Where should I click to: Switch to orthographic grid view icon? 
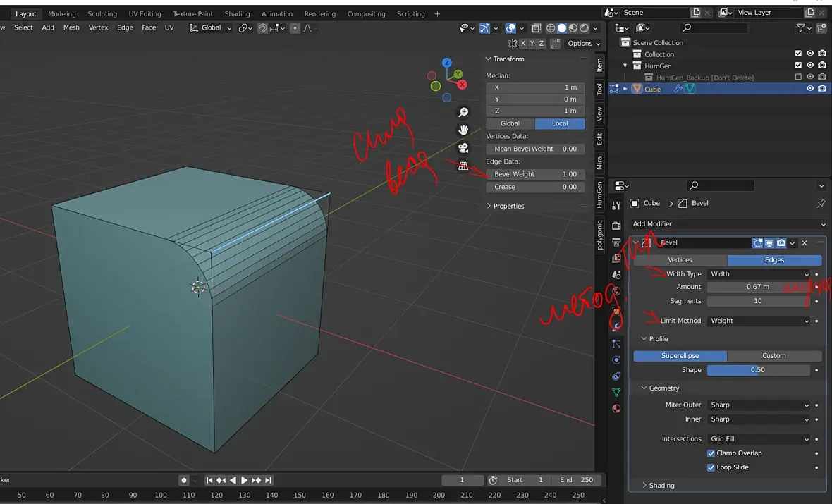(x=463, y=166)
